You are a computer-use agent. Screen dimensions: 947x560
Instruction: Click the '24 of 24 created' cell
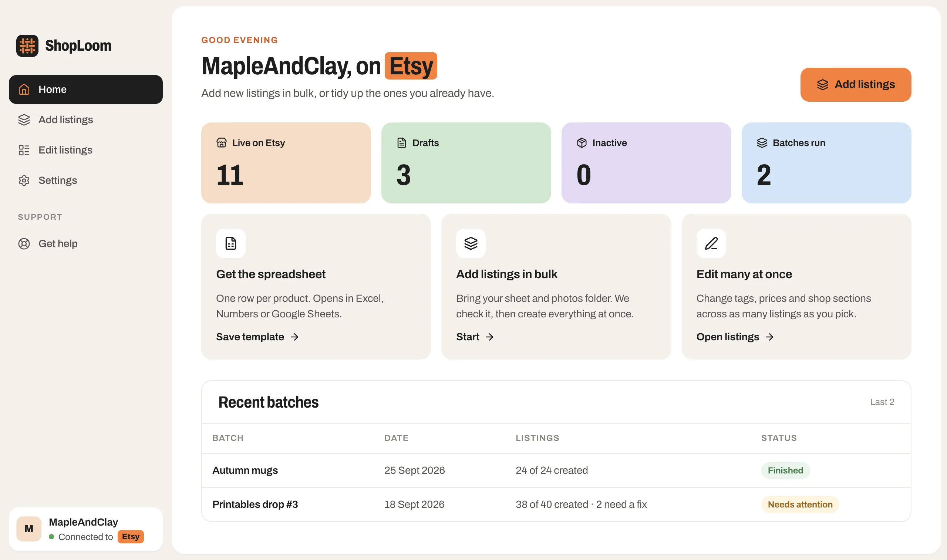click(x=552, y=470)
